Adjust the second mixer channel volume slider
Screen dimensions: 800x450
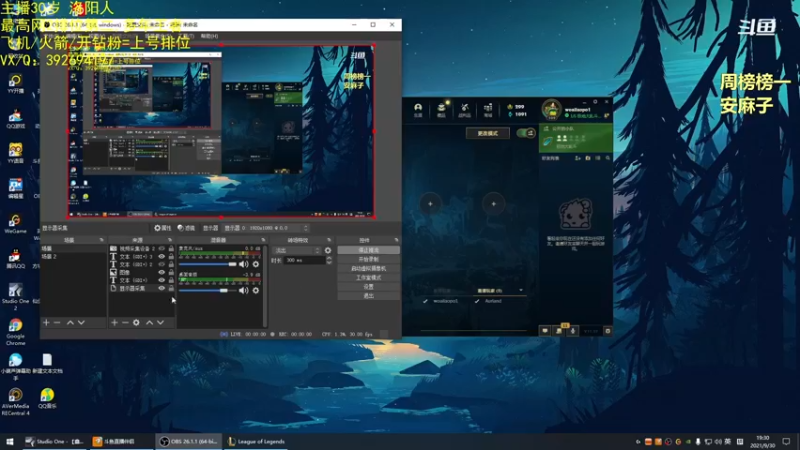(208, 290)
